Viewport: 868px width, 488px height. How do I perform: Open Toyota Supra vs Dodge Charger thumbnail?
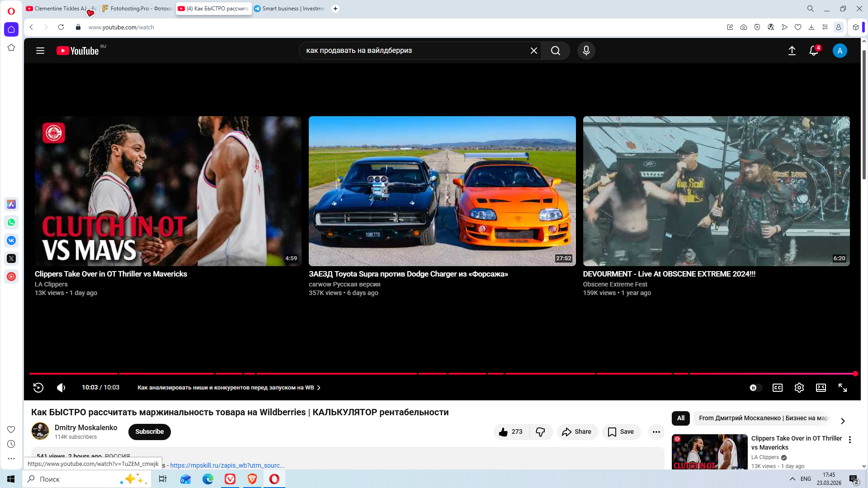pos(442,191)
